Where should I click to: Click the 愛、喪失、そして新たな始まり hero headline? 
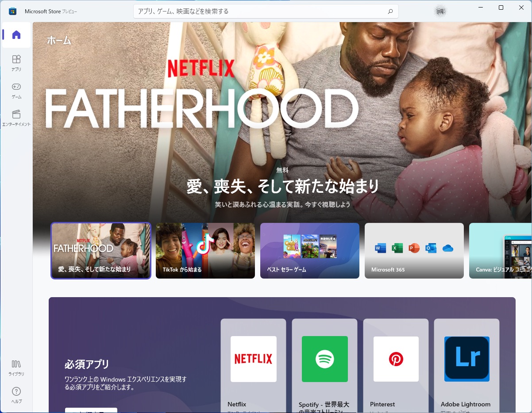(283, 186)
